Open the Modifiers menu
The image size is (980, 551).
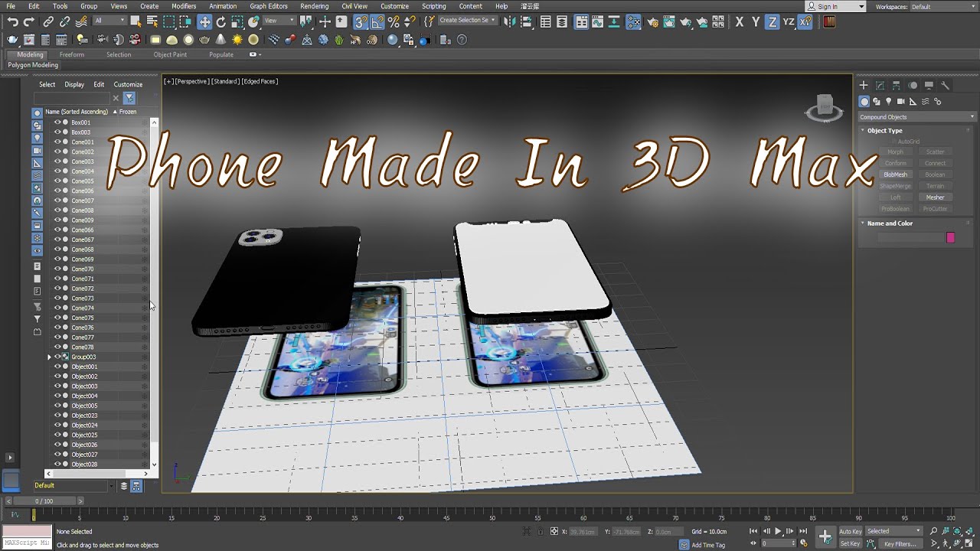click(x=184, y=6)
